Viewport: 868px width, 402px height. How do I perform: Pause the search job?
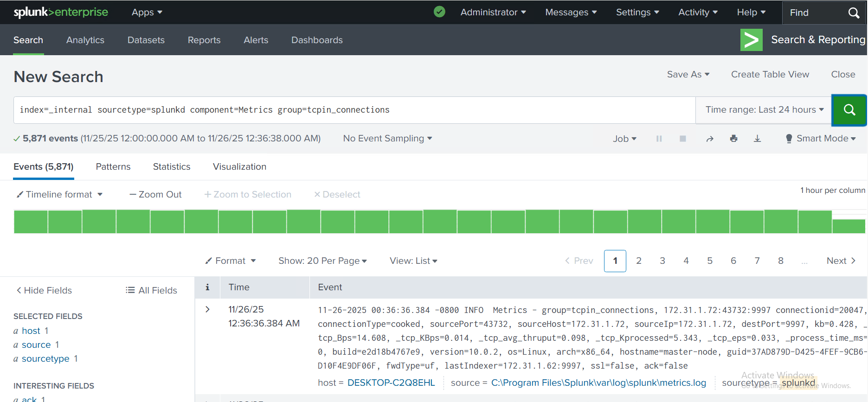pos(659,139)
